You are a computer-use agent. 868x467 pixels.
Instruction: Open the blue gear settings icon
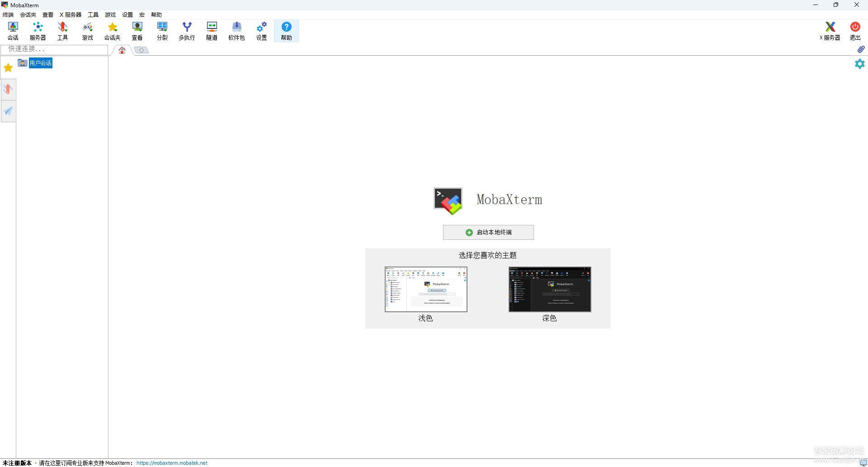tap(859, 64)
